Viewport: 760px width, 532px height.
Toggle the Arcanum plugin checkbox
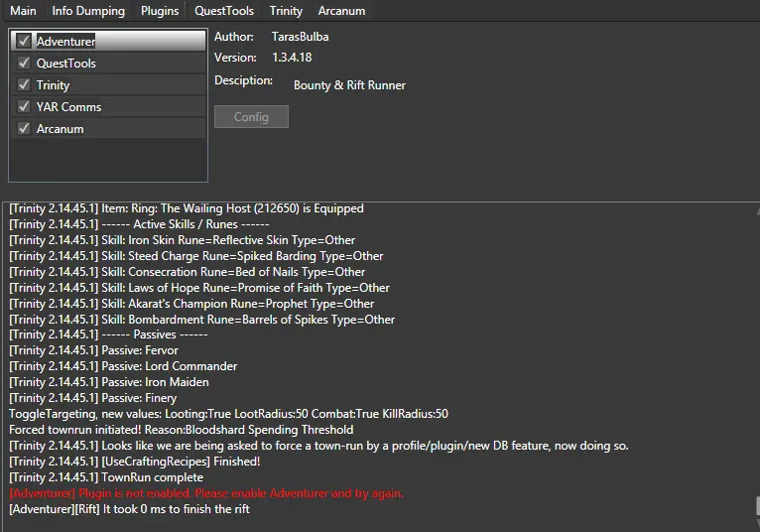click(24, 128)
